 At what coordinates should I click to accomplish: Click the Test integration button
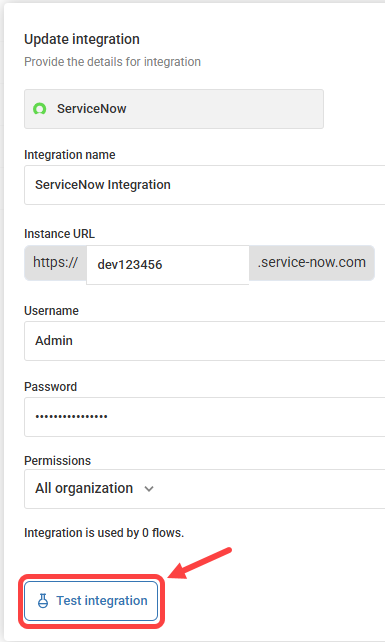[x=91, y=601]
